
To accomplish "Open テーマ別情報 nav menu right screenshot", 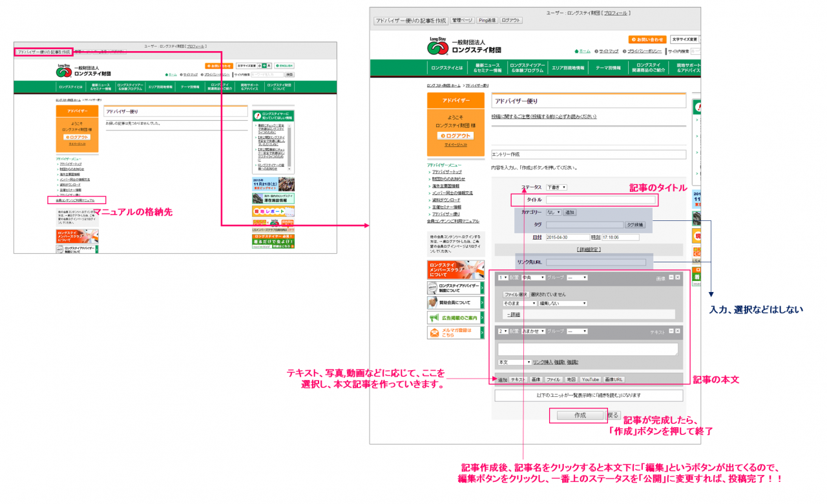I will tap(607, 68).
